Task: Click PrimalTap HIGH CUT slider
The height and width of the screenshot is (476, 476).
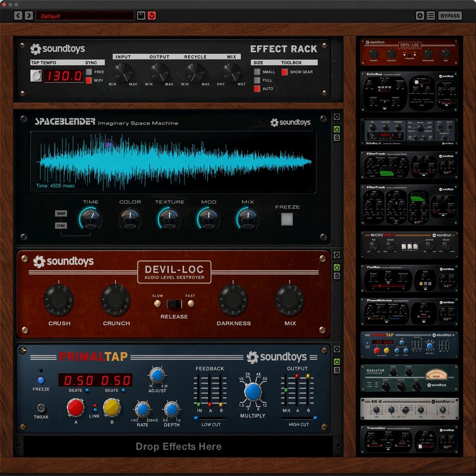Action: (299, 418)
